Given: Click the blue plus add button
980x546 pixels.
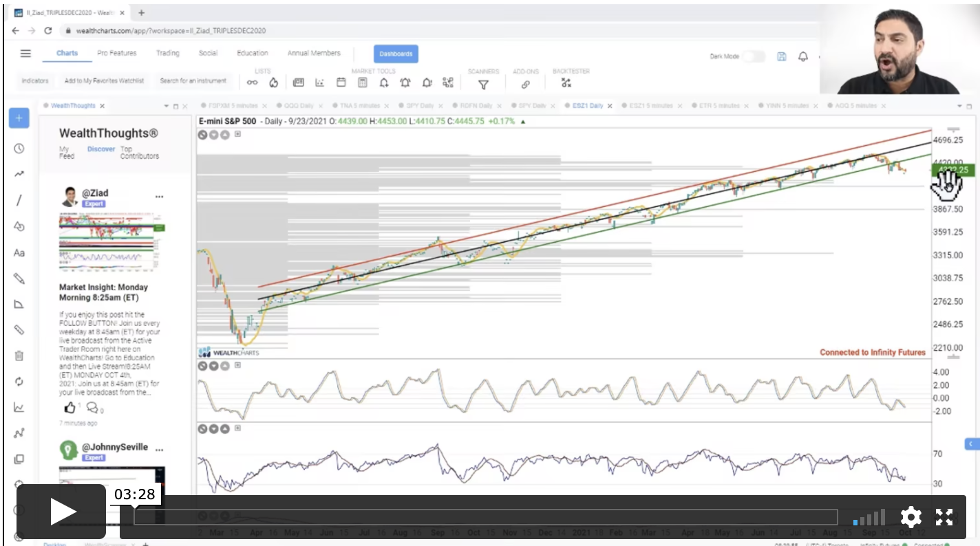Looking at the screenshot, I should (x=19, y=118).
